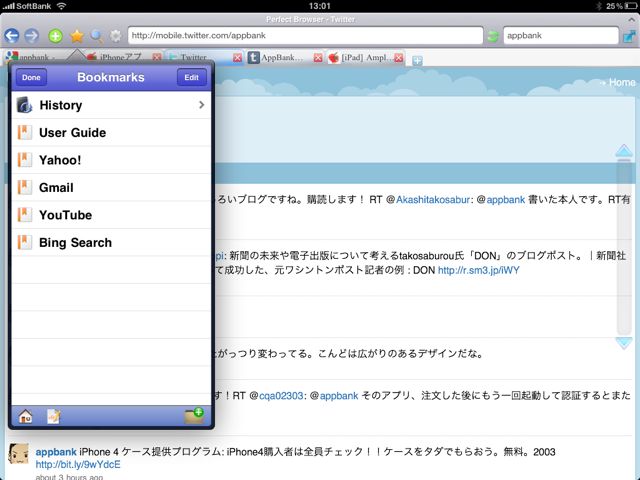Open the YouTube bookmark
This screenshot has height=480, width=640.
point(111,215)
